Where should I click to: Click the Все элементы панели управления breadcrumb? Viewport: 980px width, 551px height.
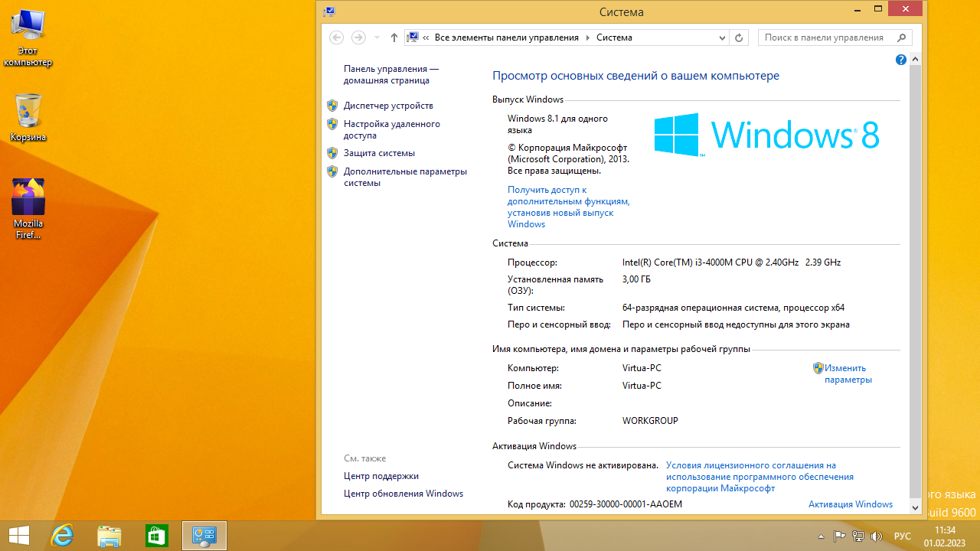click(507, 37)
